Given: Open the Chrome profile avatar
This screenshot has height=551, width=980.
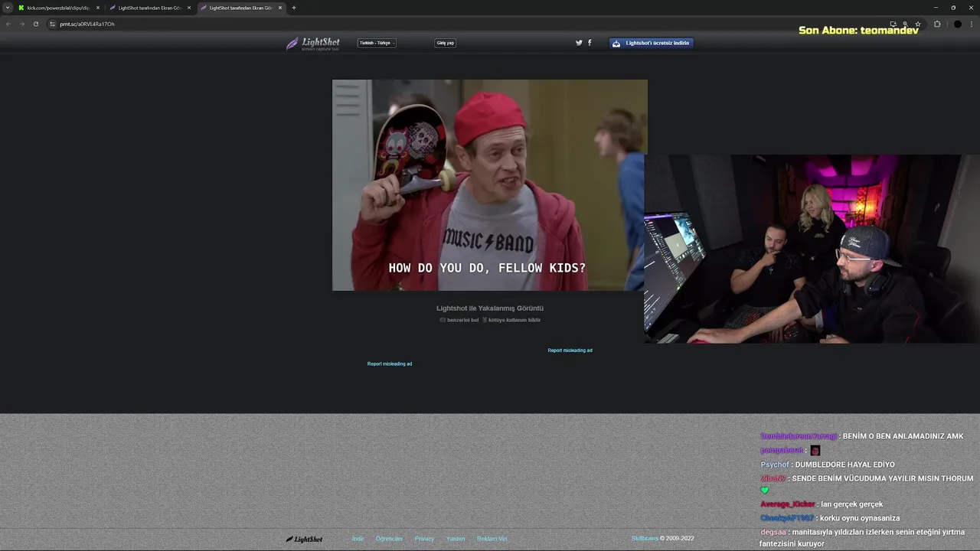Looking at the screenshot, I should (957, 24).
